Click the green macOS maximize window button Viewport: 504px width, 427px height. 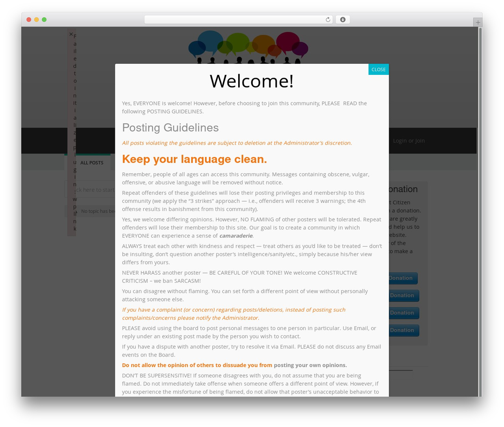(44, 20)
